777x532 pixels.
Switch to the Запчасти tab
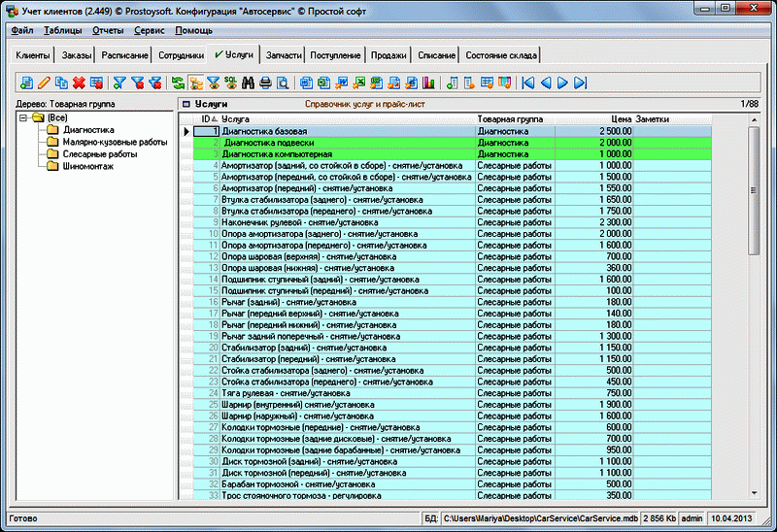(x=284, y=55)
